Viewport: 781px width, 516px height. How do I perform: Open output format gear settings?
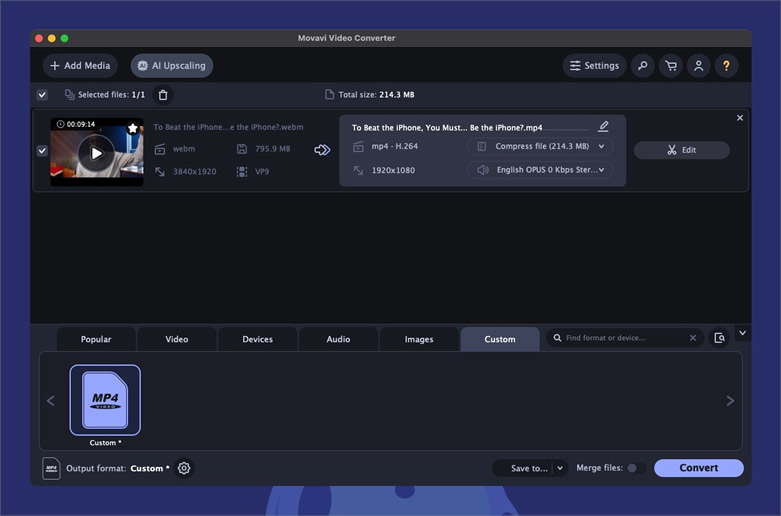184,468
